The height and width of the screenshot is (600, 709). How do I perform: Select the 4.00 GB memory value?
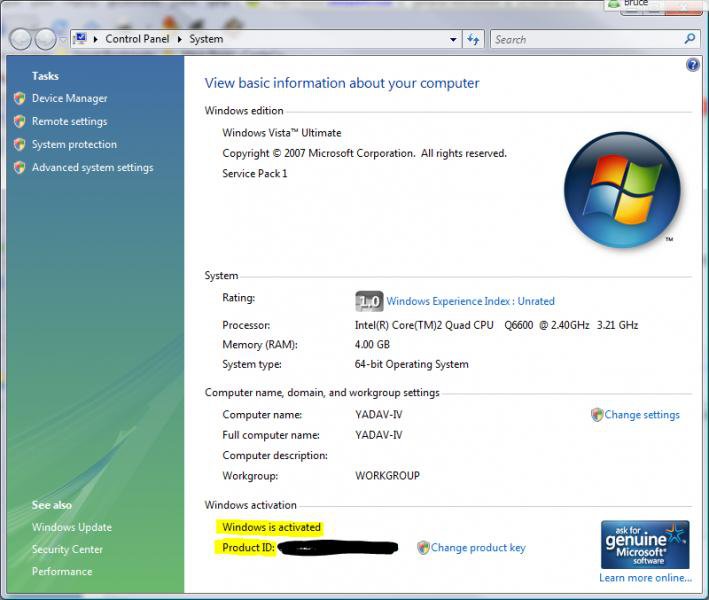click(372, 345)
